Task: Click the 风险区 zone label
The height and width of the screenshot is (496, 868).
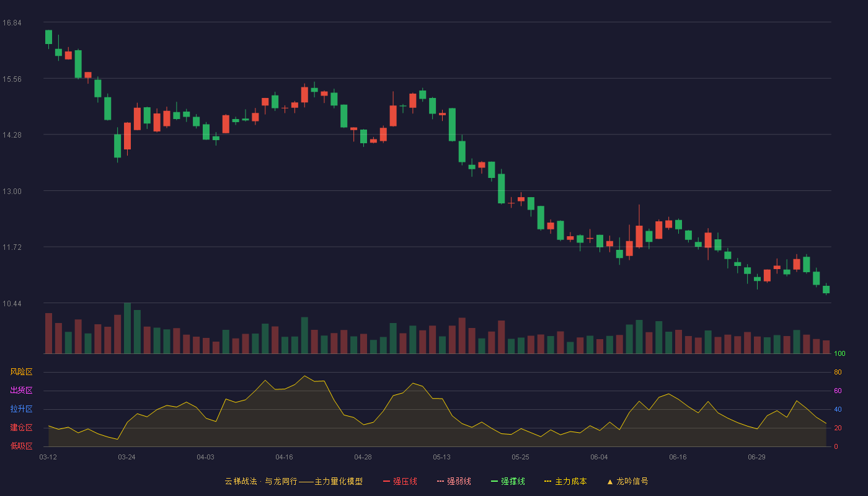Action: click(x=21, y=372)
